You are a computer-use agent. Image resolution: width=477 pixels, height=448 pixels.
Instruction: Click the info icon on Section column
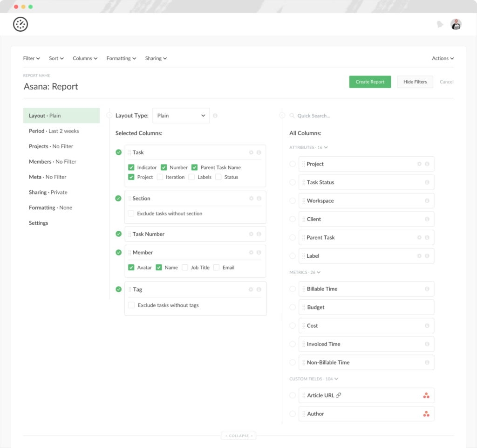pos(259,199)
